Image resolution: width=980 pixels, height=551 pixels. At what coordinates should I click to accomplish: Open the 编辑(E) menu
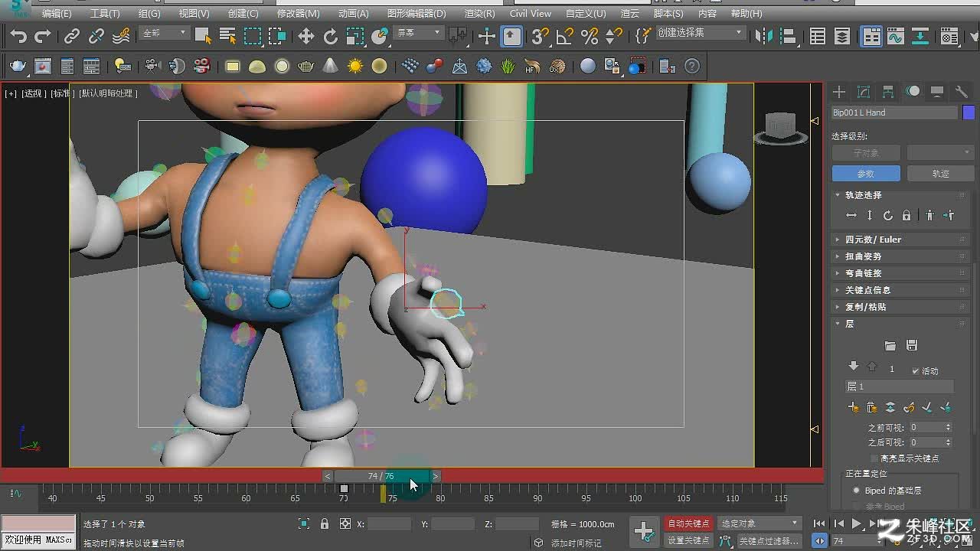(57, 13)
